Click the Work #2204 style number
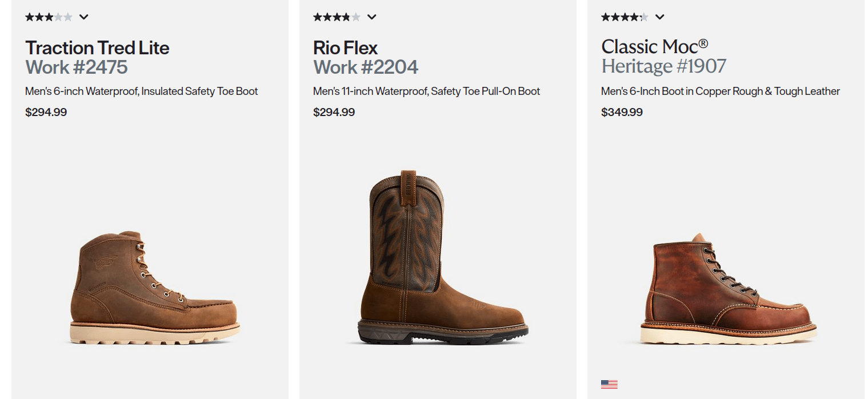This screenshot has height=399, width=868. [x=366, y=67]
